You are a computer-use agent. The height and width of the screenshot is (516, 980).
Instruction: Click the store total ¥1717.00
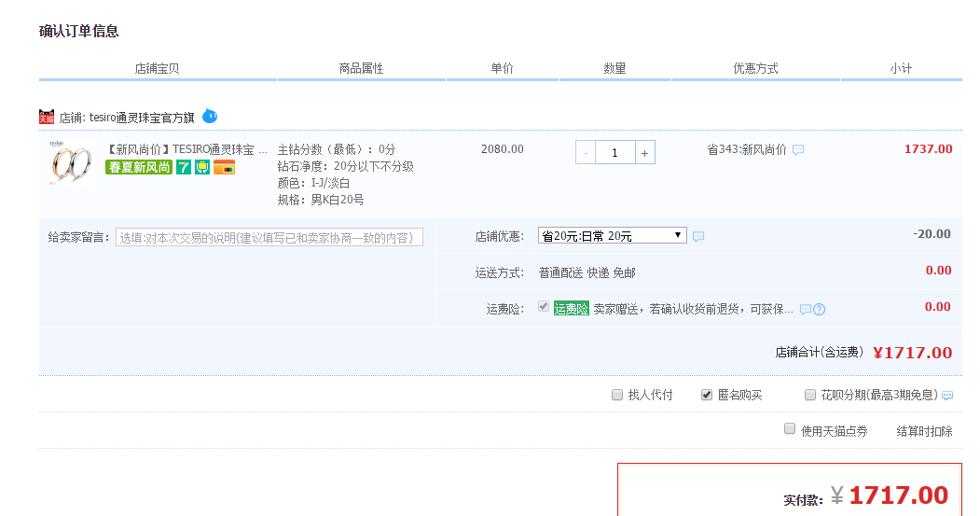tap(913, 353)
